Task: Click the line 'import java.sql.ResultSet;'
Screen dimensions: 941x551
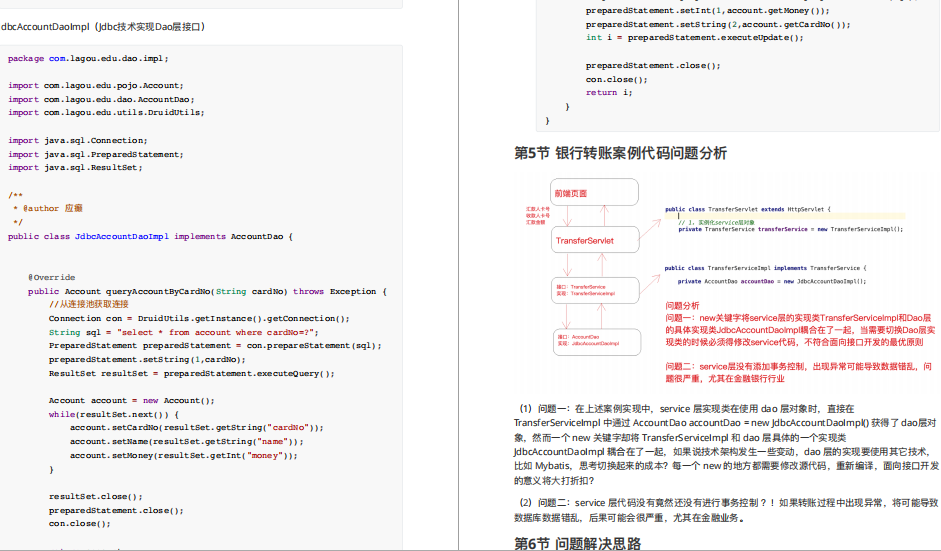Action: [75, 167]
